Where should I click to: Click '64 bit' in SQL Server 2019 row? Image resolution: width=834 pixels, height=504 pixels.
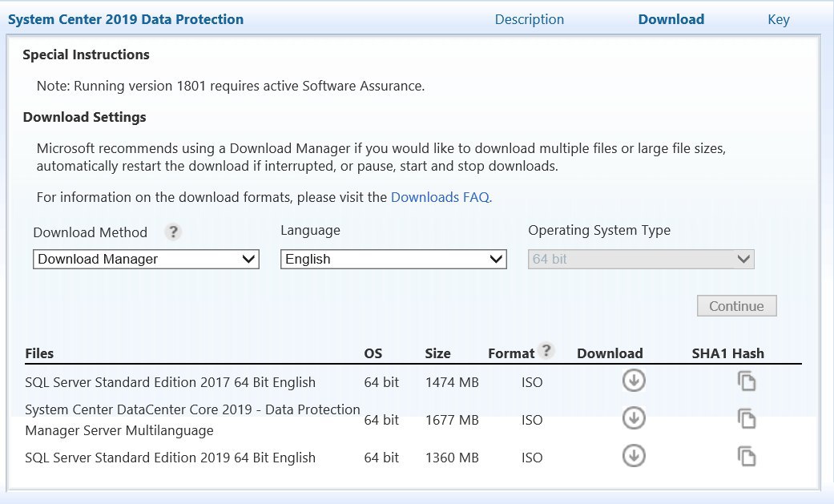(381, 458)
